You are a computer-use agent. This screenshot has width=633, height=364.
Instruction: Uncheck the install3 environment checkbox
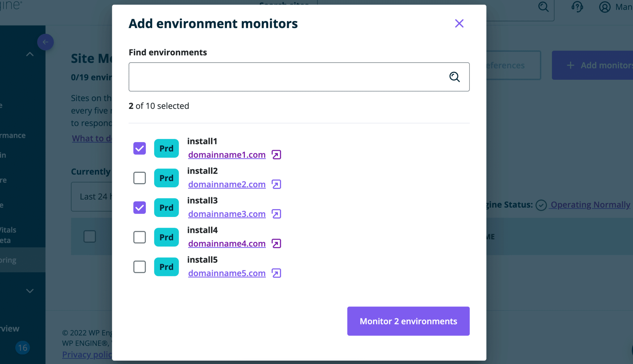click(x=139, y=208)
